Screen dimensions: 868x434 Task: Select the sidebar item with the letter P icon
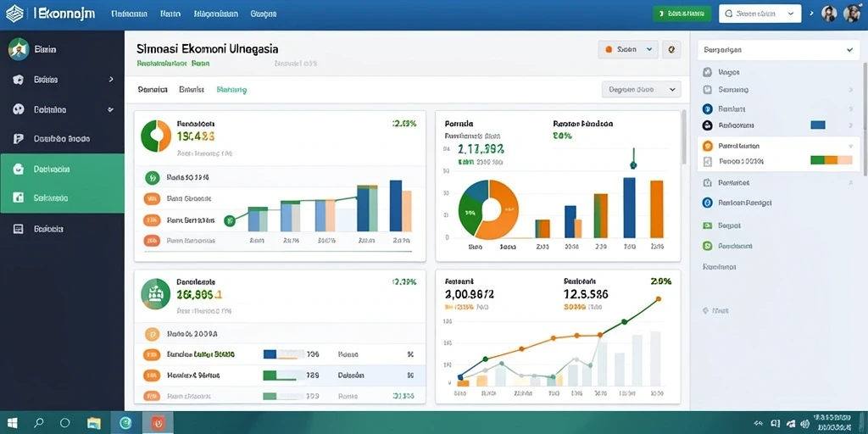(19, 138)
